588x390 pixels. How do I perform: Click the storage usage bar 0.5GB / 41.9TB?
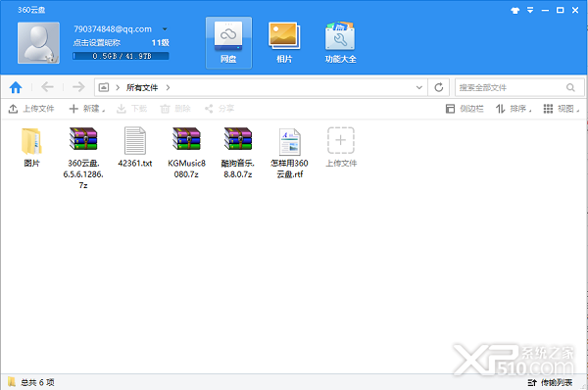[x=121, y=56]
